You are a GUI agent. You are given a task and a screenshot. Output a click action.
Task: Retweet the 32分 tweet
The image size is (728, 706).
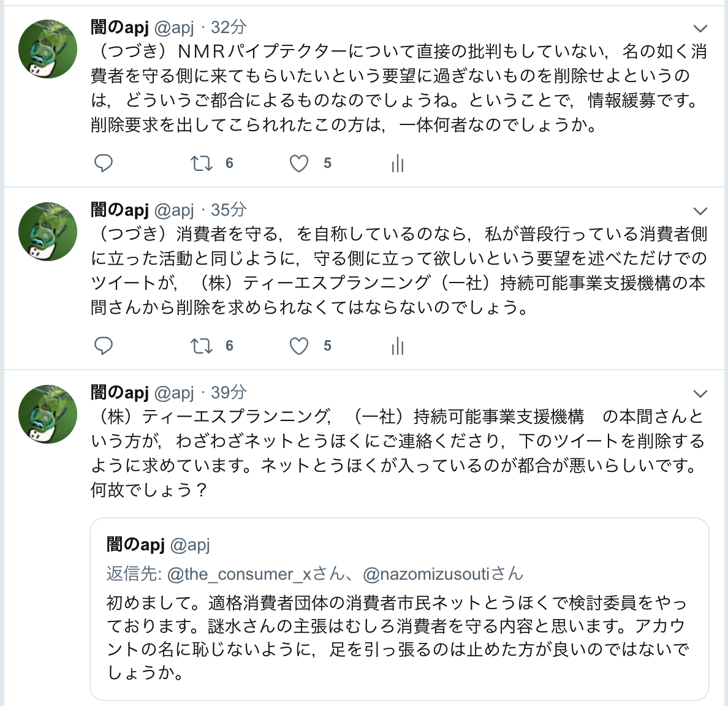tap(202, 163)
